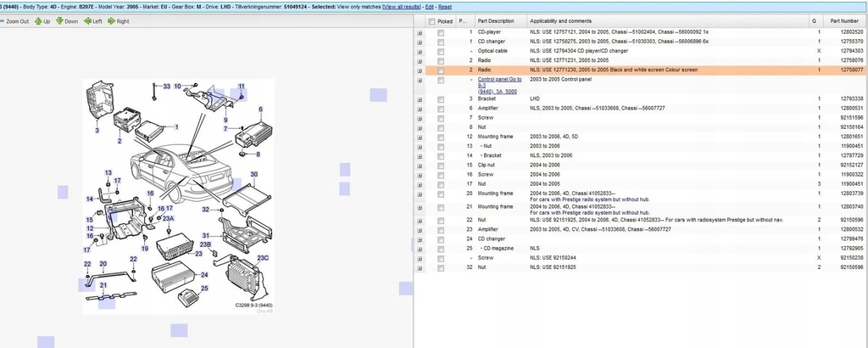Click part number 12794303
Screen dimensions: 868x348
tap(851, 51)
